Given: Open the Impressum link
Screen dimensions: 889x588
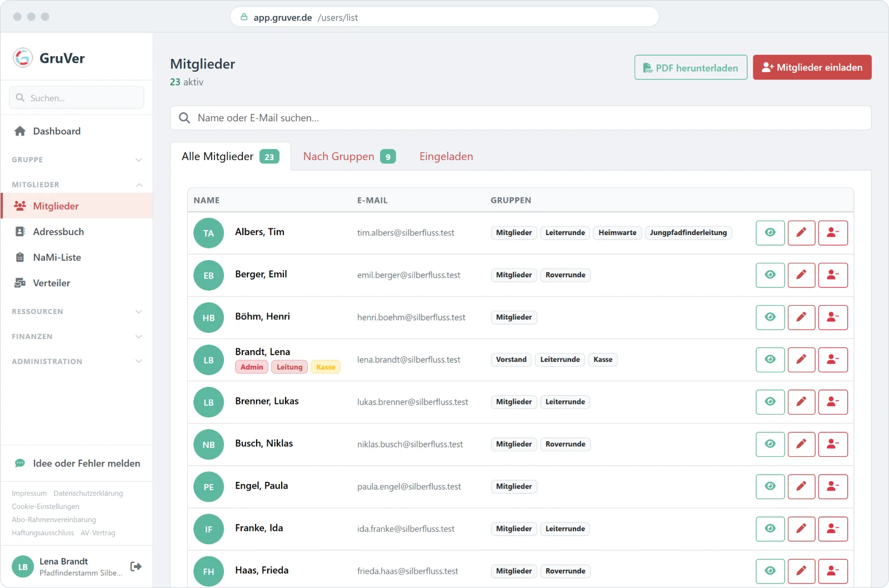Looking at the screenshot, I should tap(29, 493).
